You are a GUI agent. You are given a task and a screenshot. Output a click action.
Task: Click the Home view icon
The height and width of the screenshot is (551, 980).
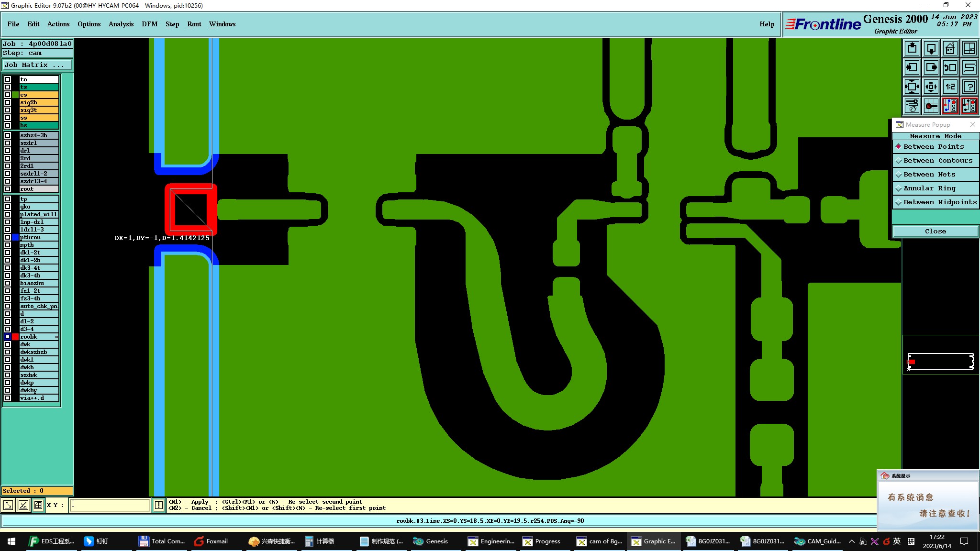(x=950, y=48)
